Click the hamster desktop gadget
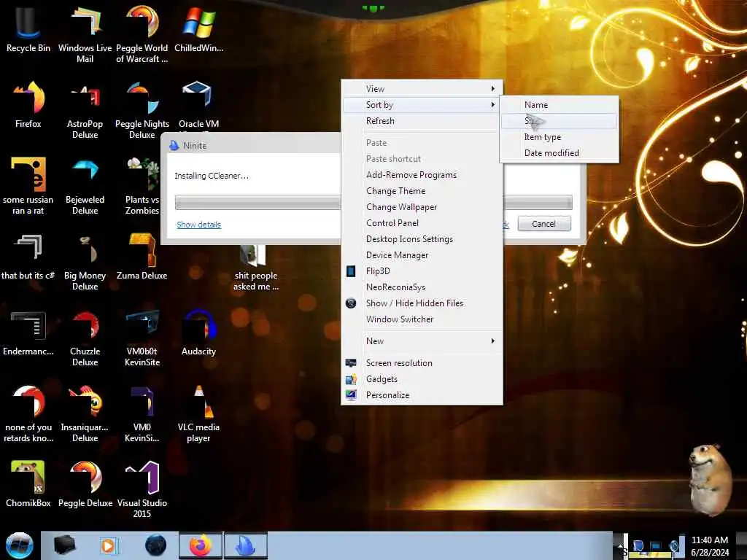The height and width of the screenshot is (560, 747). coord(710,479)
